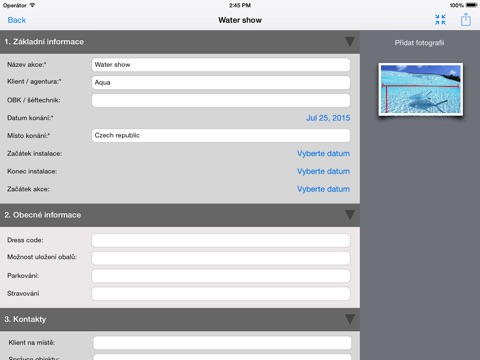The width and height of the screenshot is (480, 360).
Task: Collapse the Kontakty section triangle
Action: [350, 319]
